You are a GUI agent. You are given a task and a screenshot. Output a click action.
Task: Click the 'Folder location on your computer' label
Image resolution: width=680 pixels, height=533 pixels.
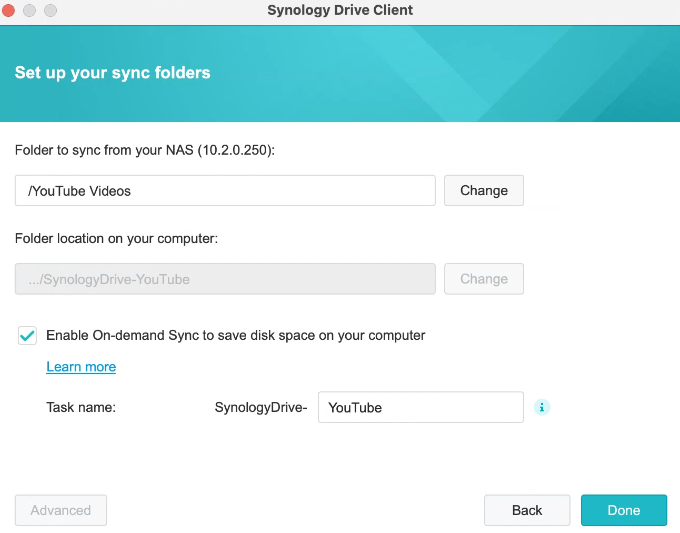pos(116,239)
